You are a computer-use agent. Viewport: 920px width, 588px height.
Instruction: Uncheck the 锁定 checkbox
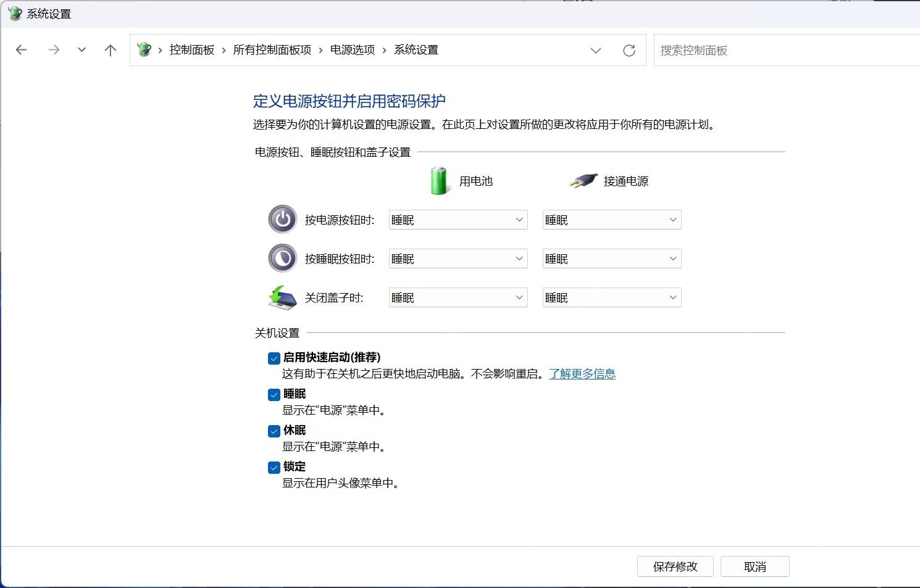click(x=274, y=467)
